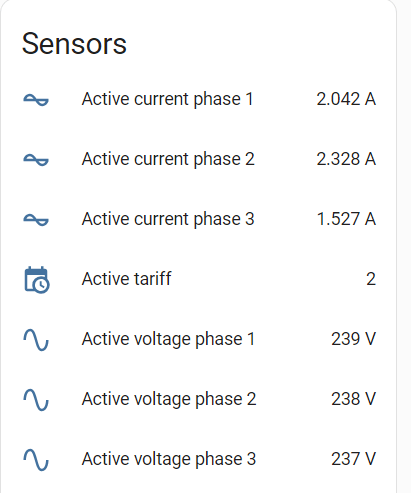The width and height of the screenshot is (411, 493).
Task: Click the 2.328 A reading
Action: (346, 159)
